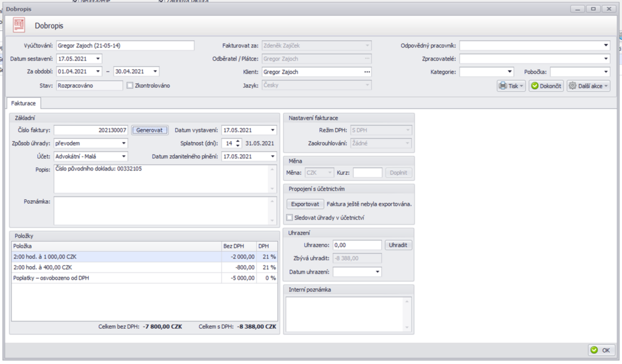Viewport: 622px width, 364px height.
Task: Open the Tisk print menu button
Action: click(x=511, y=86)
